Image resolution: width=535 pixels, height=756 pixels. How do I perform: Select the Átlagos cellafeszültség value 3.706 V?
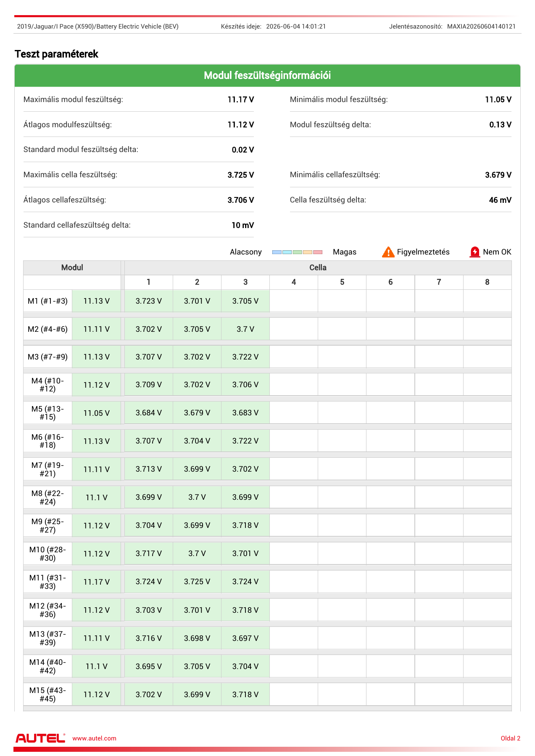click(x=241, y=200)
